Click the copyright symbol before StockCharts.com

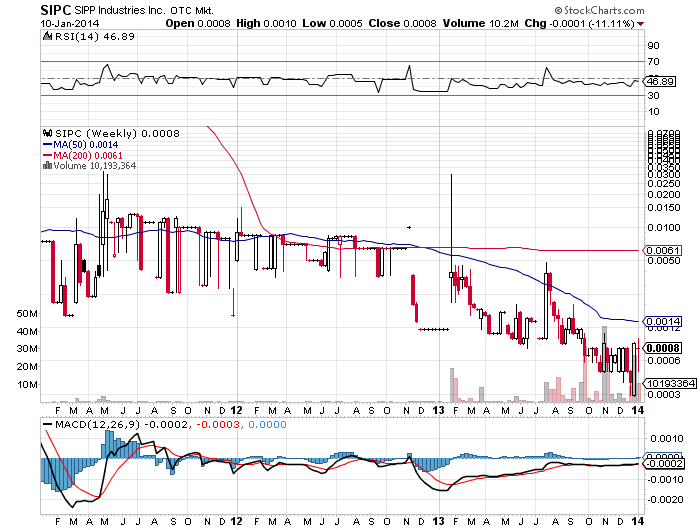coord(580,10)
